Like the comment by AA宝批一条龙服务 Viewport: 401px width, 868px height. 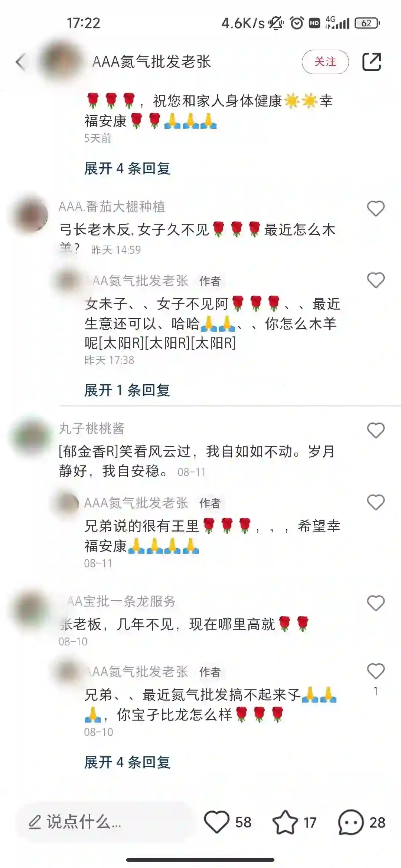pyautogui.click(x=376, y=603)
